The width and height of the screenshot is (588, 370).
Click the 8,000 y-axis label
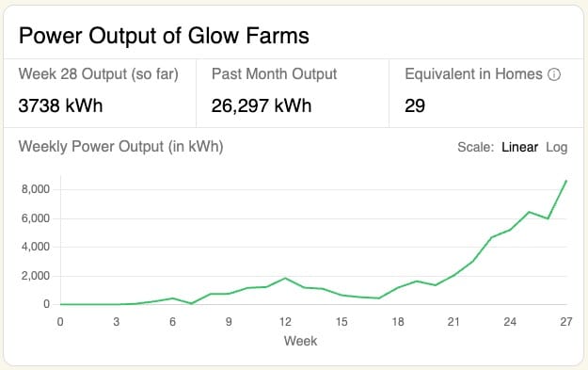tap(36, 189)
